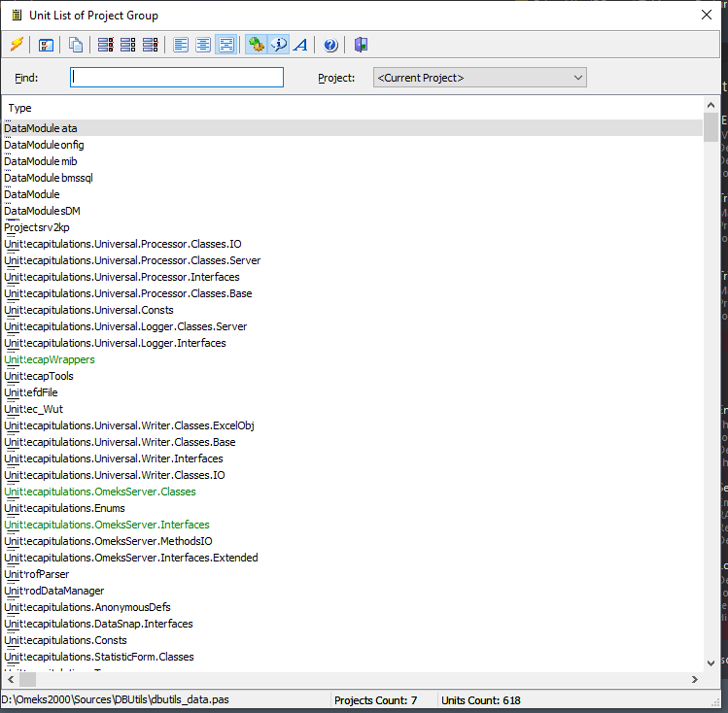Click the checklist form toolbar icon
Viewport: 728px width, 713px height.
(46, 45)
